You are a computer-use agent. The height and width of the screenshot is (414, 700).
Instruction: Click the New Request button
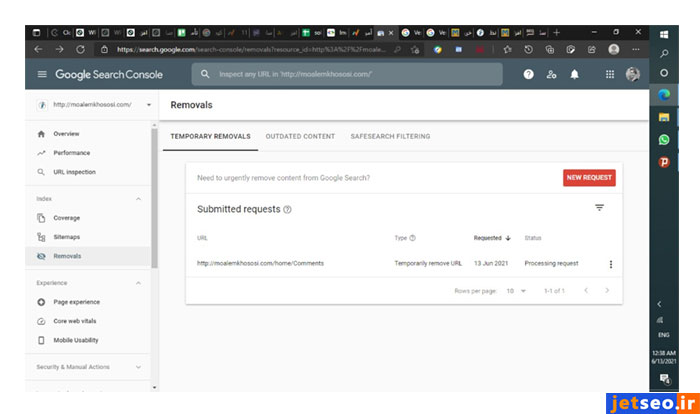tap(589, 177)
